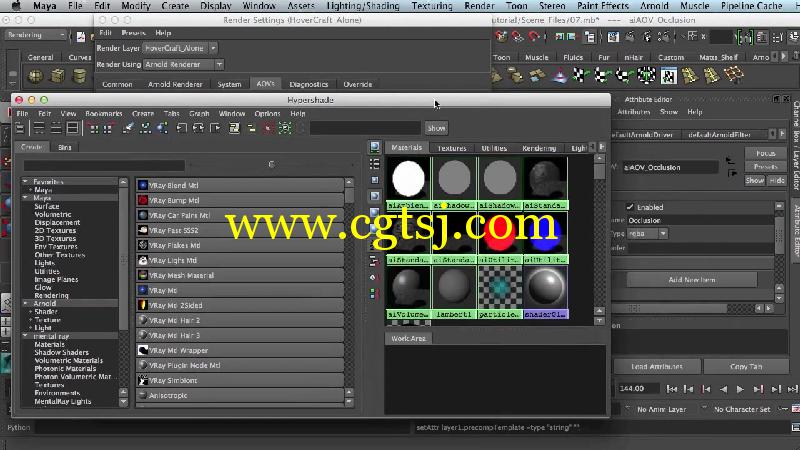Image resolution: width=800 pixels, height=450 pixels.
Task: Select the AOVs tab in Render Settings
Action: [265, 84]
